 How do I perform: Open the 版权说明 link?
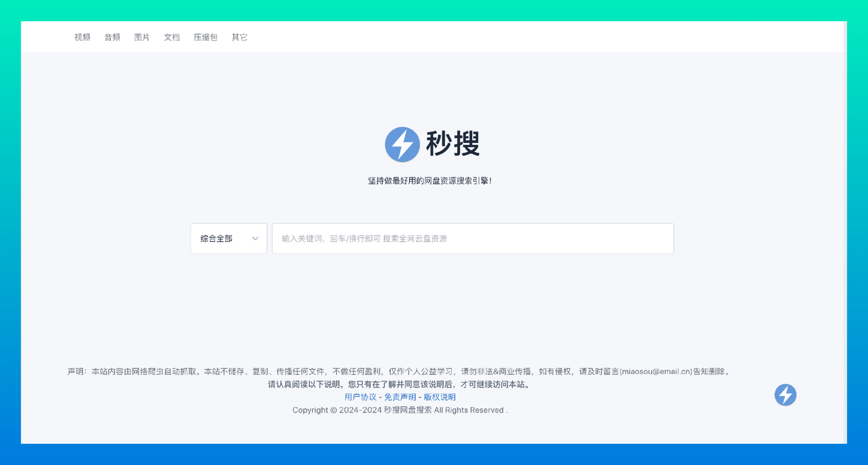[440, 397]
